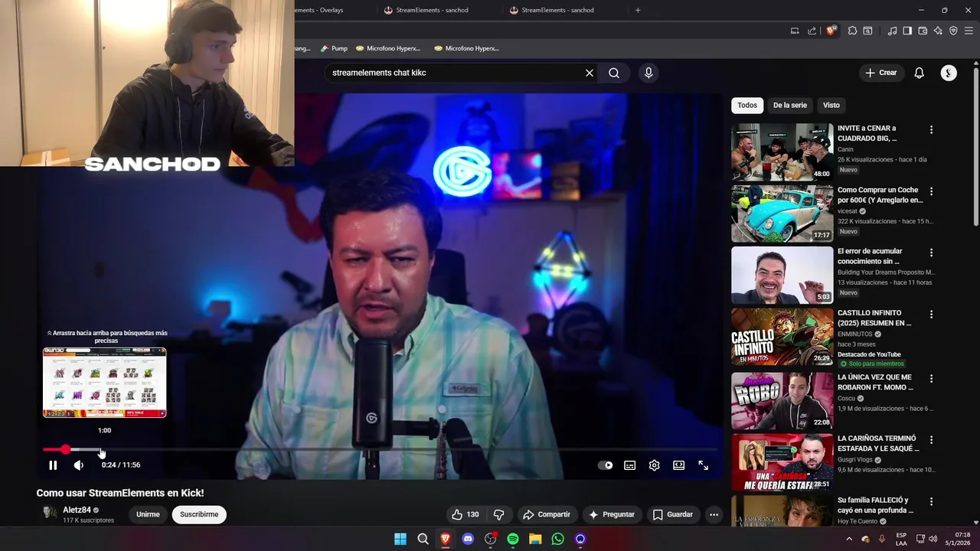Open the Brave Leo AI sparkle icon

(x=938, y=31)
